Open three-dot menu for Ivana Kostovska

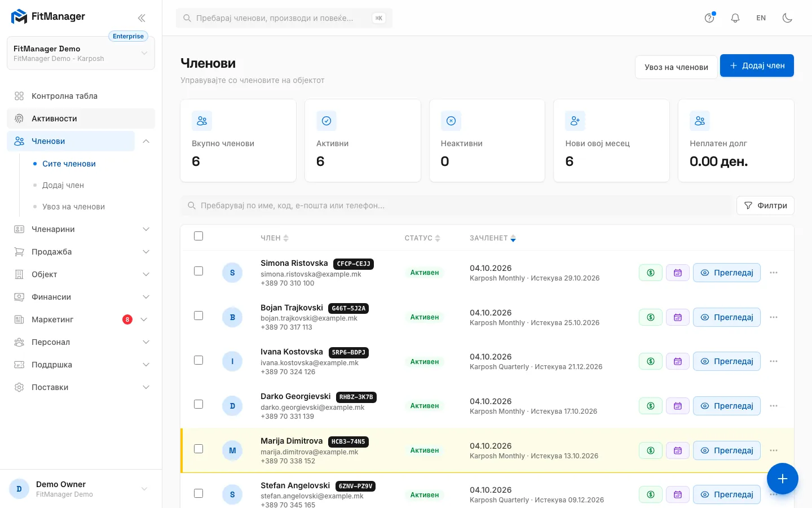774,361
